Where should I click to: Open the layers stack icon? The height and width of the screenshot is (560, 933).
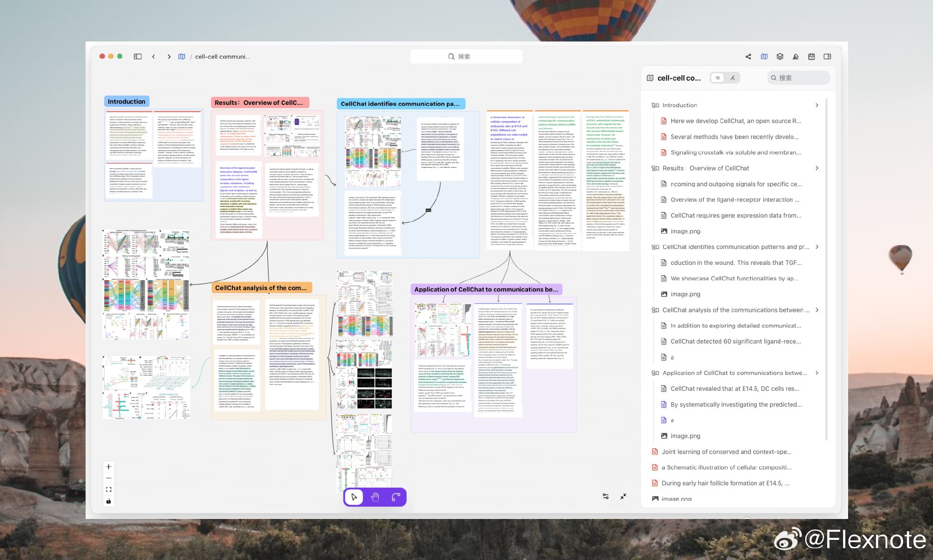[780, 56]
